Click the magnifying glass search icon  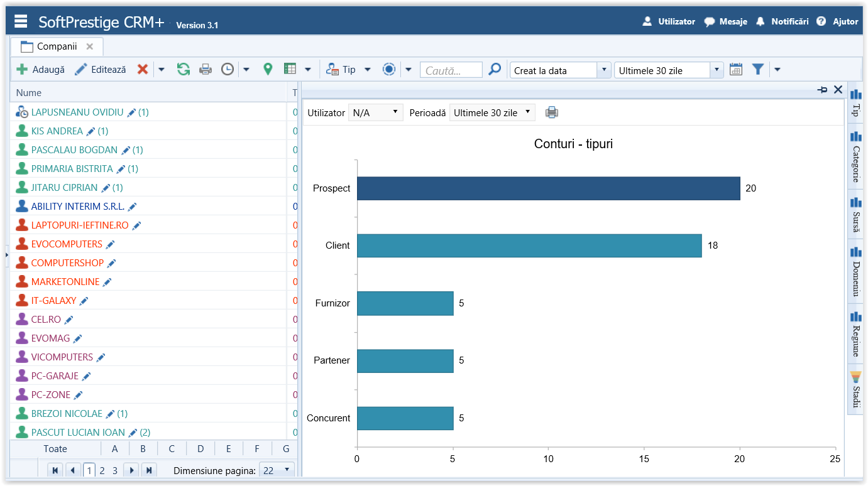point(495,70)
